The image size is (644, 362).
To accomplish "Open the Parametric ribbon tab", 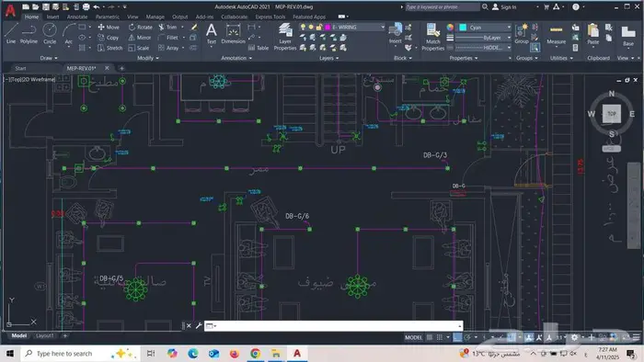I will point(108,17).
